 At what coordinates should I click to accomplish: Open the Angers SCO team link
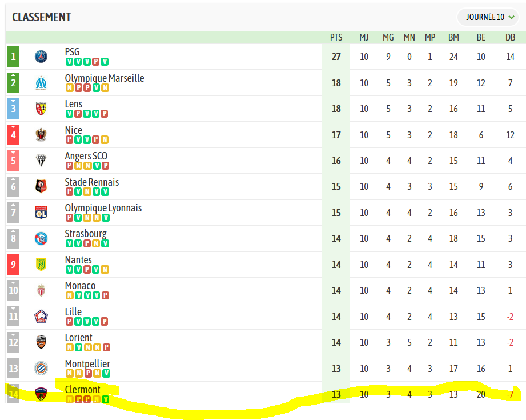(86, 156)
